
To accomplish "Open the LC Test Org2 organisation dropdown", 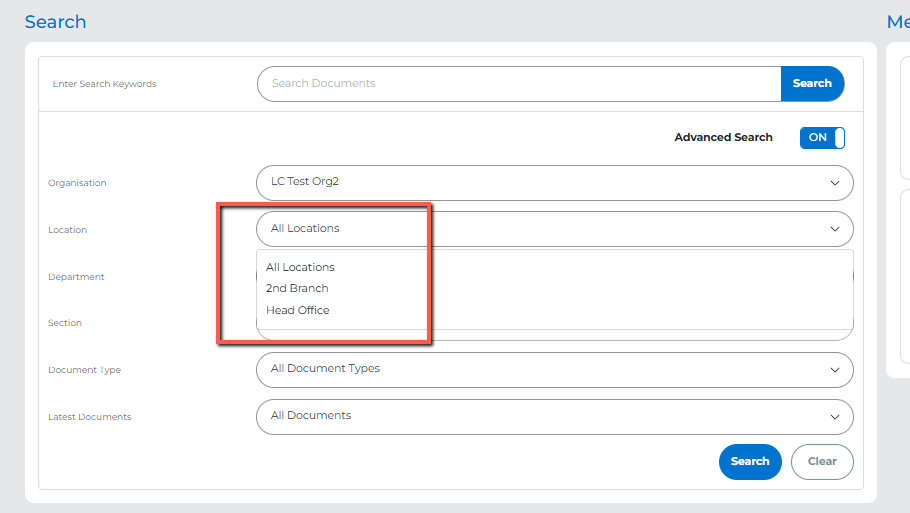I will pyautogui.click(x=540, y=183).
